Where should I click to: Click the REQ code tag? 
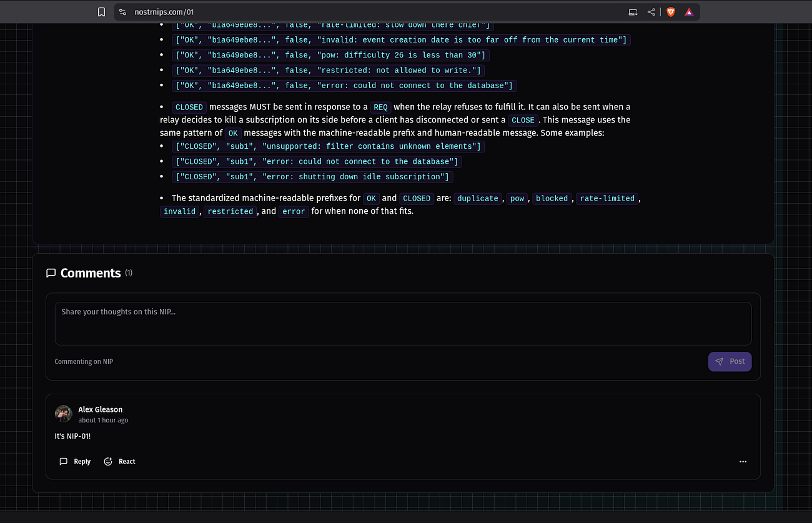(x=380, y=107)
